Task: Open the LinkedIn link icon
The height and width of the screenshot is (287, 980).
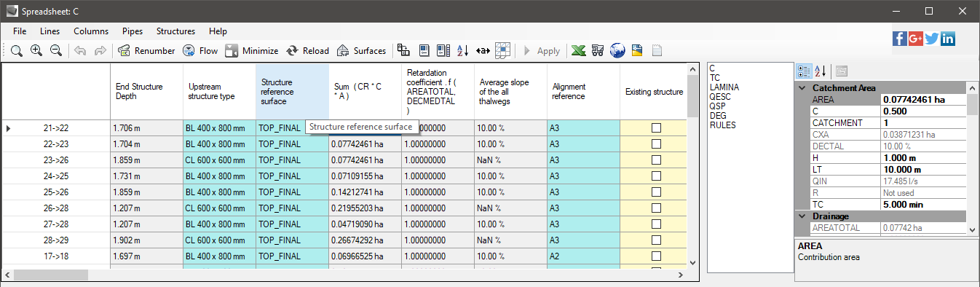Action: [x=948, y=39]
